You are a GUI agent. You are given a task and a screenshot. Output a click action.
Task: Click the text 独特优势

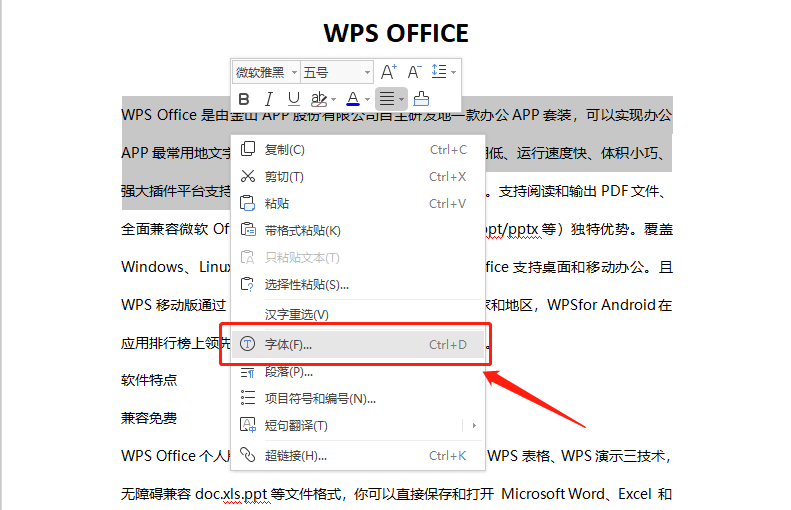click(x=600, y=229)
